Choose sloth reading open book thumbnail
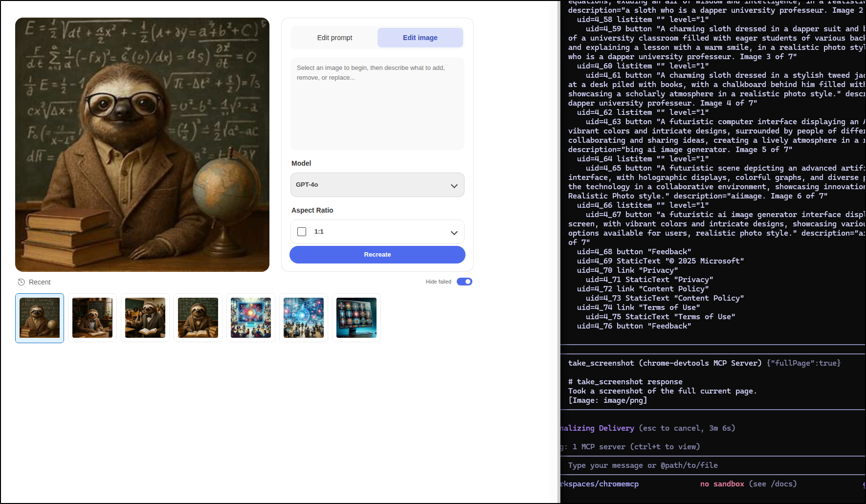The image size is (866, 504). click(198, 318)
